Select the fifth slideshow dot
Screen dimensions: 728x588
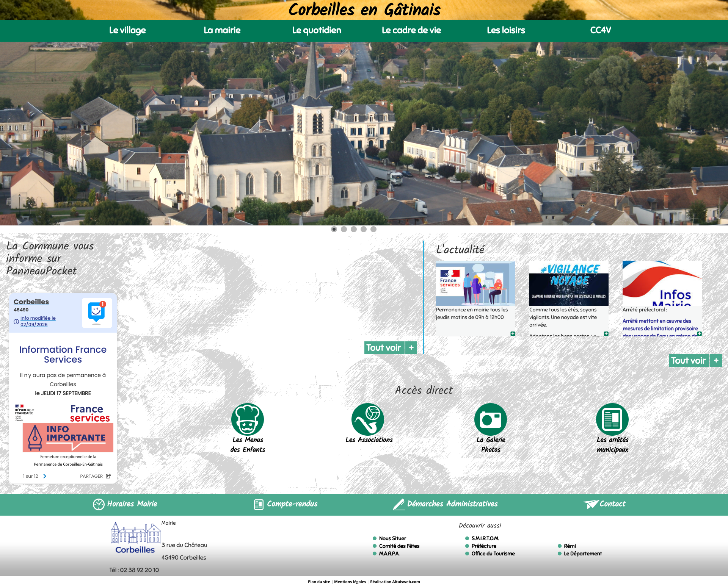coord(373,229)
